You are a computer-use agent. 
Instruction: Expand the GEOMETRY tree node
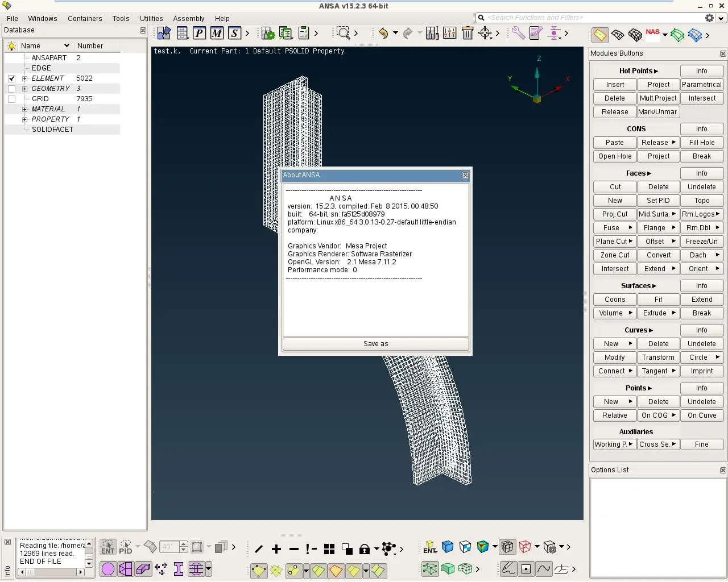pos(24,89)
